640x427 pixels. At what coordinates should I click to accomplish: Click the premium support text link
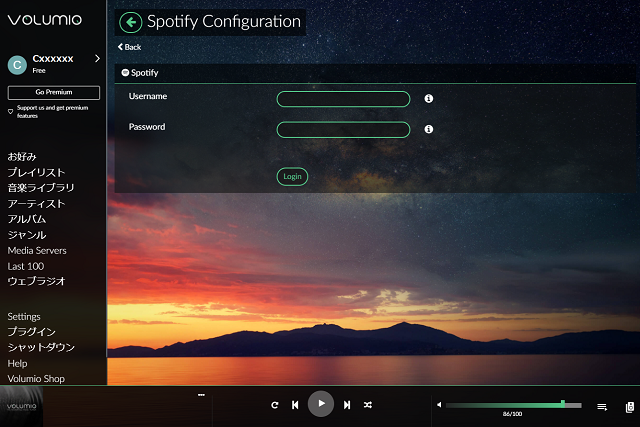[x=52, y=111]
